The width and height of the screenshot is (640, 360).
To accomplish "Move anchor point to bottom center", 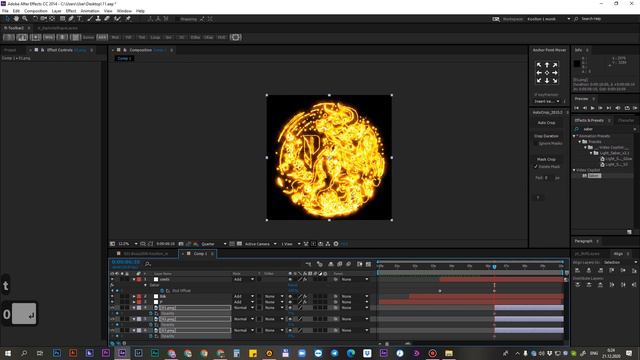I will (x=547, y=80).
